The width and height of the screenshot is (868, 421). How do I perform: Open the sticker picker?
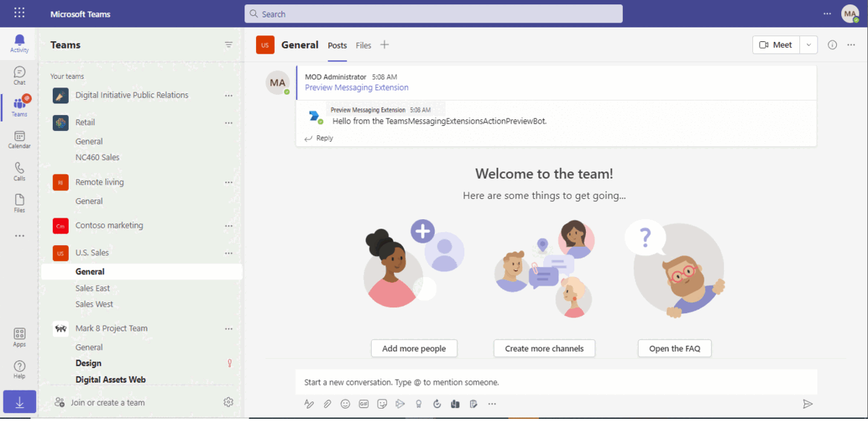point(382,404)
